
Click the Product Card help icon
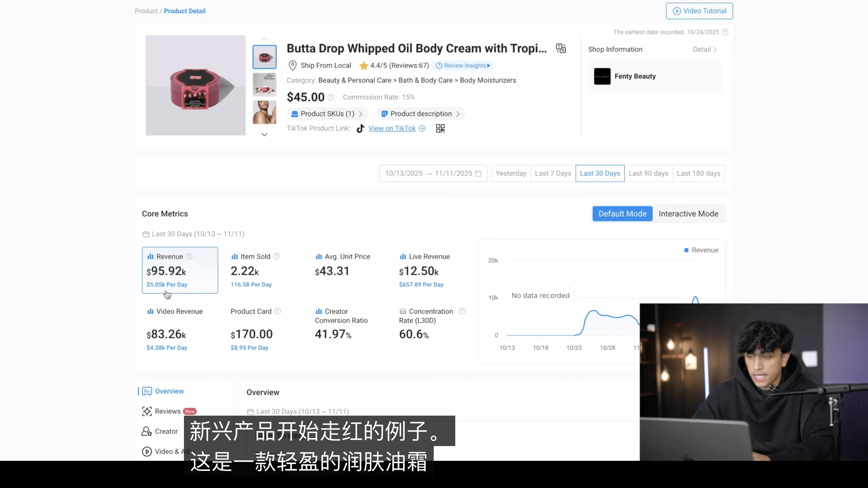click(278, 311)
